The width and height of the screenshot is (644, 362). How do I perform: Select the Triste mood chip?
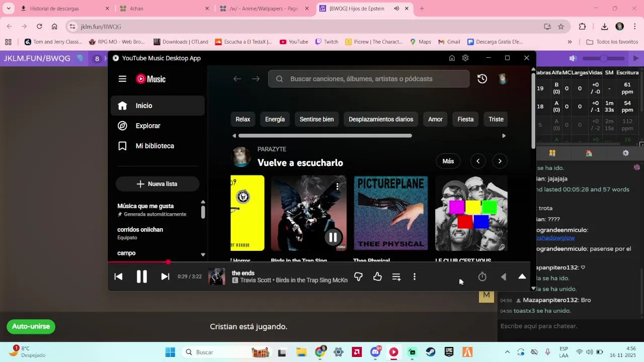(x=496, y=119)
